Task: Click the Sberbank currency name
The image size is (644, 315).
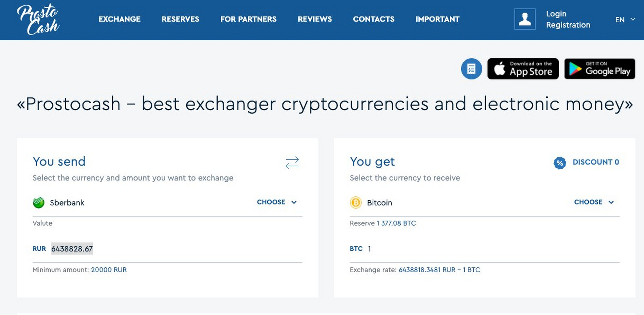Action: pyautogui.click(x=67, y=203)
